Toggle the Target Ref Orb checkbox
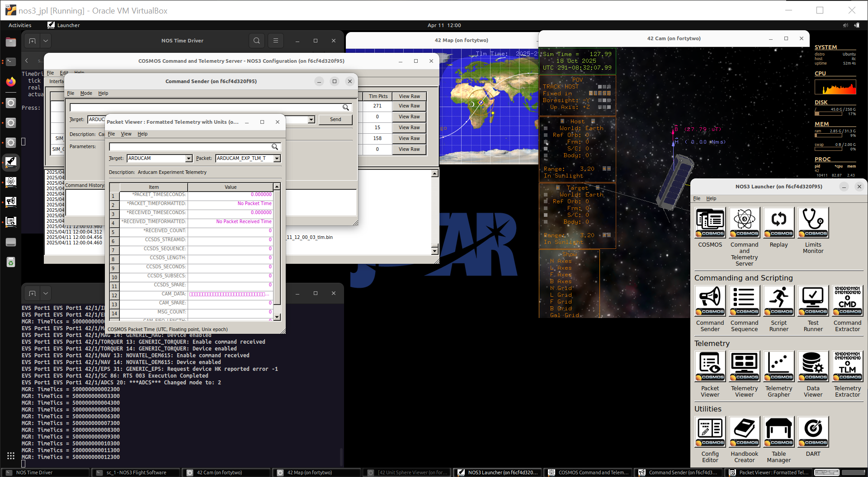Image resolution: width=868 pixels, height=477 pixels. tap(546, 201)
